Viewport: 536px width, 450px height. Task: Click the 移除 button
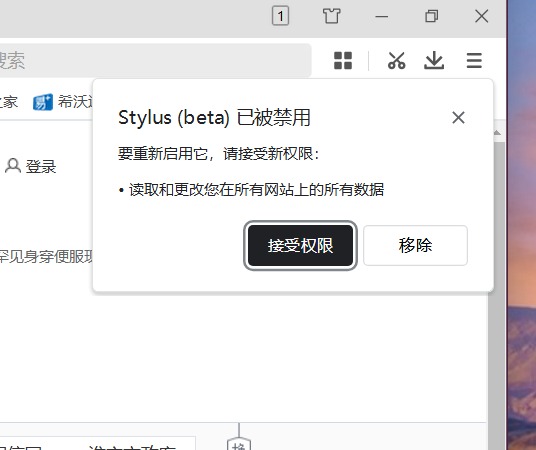415,245
